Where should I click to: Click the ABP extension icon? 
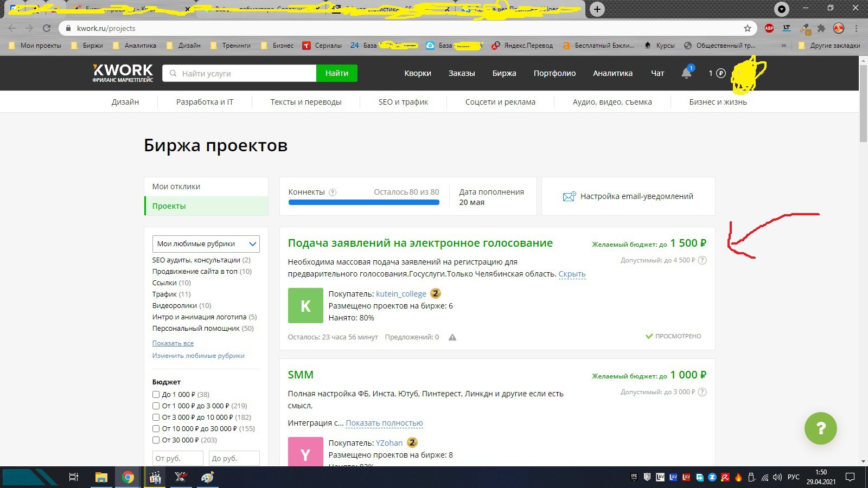click(769, 28)
